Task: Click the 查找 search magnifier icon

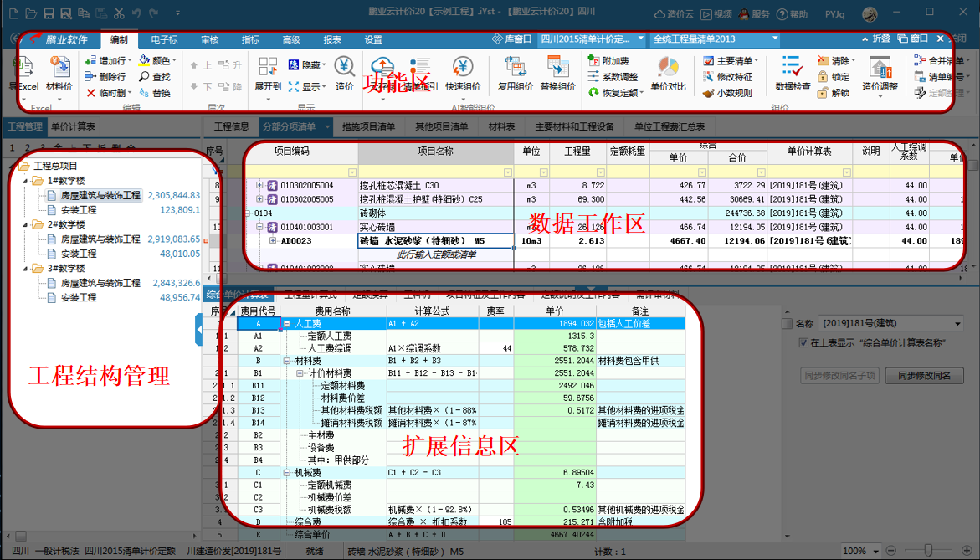Action: tap(145, 77)
